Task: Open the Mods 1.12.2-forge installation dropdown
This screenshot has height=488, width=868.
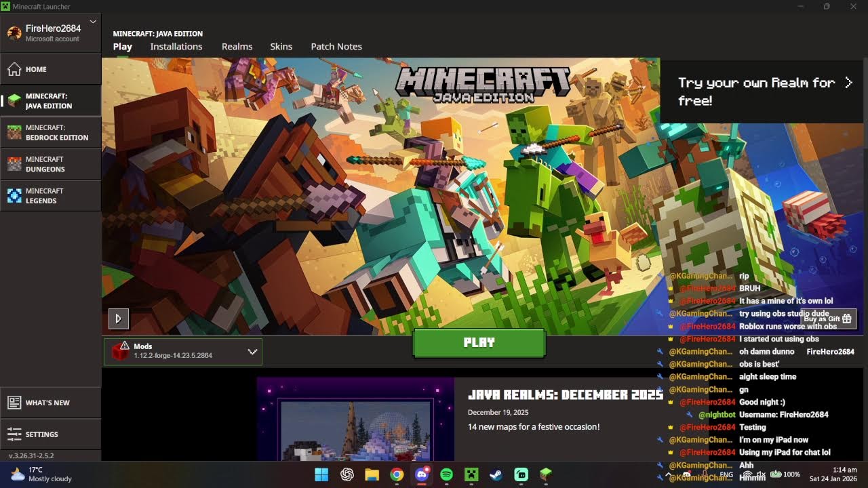Action: [x=183, y=352]
